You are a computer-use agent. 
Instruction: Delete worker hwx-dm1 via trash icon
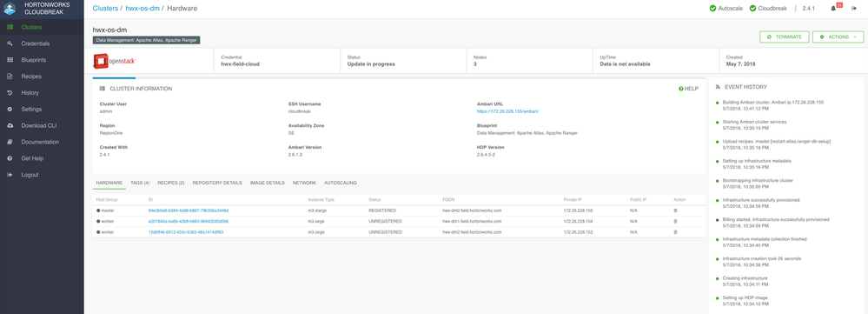pyautogui.click(x=675, y=221)
